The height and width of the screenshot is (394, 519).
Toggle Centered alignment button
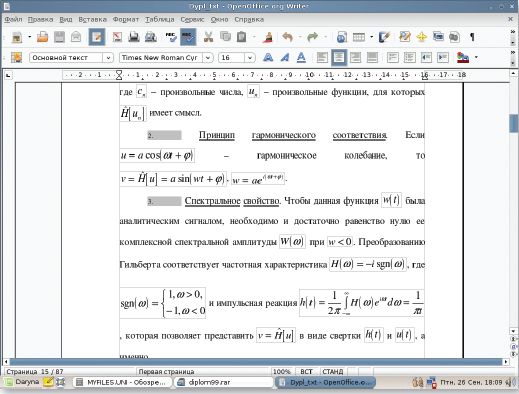coord(339,58)
